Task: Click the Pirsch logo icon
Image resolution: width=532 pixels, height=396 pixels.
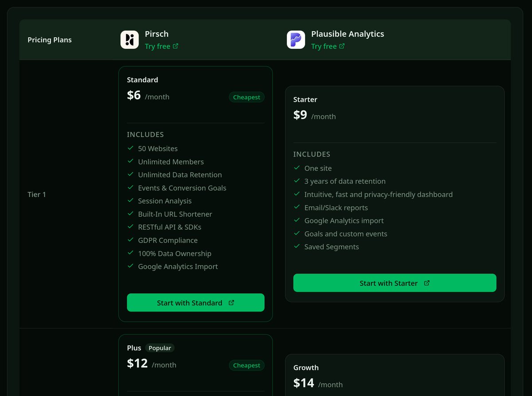Action: [x=129, y=39]
